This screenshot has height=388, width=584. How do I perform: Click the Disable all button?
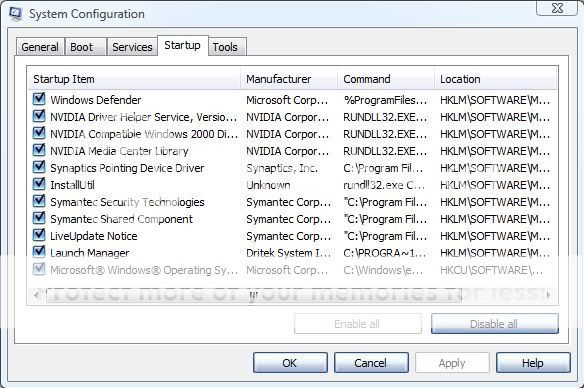pyautogui.click(x=495, y=324)
